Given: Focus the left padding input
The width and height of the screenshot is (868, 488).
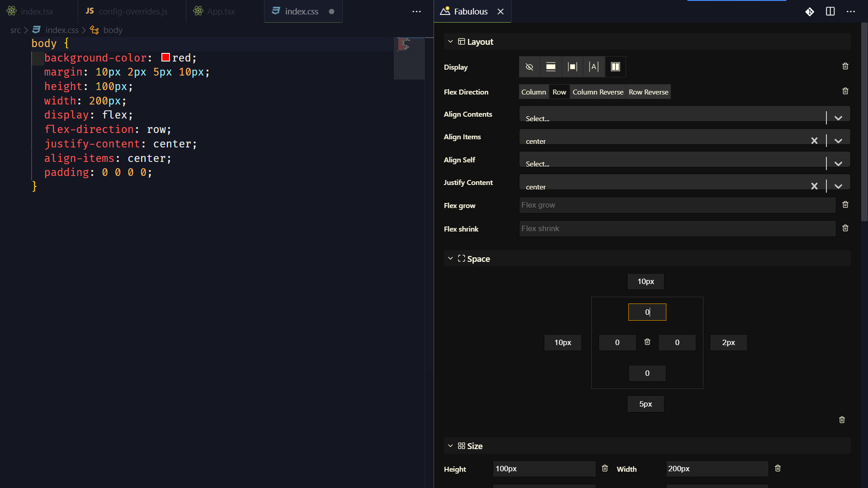Looking at the screenshot, I should pos(617,342).
